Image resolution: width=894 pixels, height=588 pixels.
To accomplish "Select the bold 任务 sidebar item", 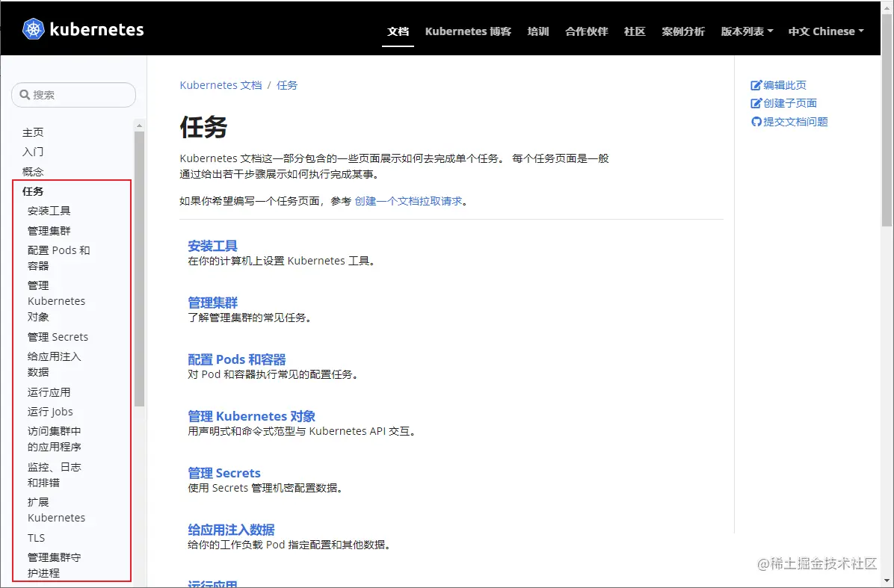I will (32, 191).
